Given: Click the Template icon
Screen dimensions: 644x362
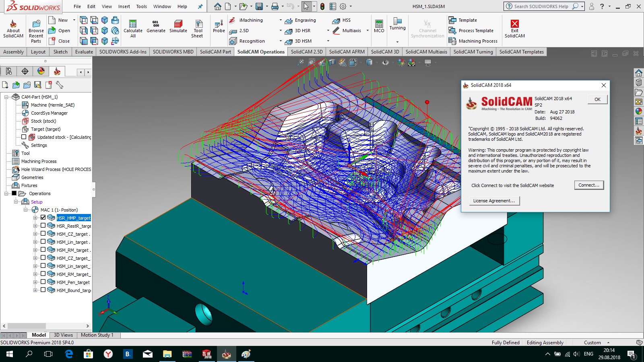Looking at the screenshot, I should click(x=463, y=20).
